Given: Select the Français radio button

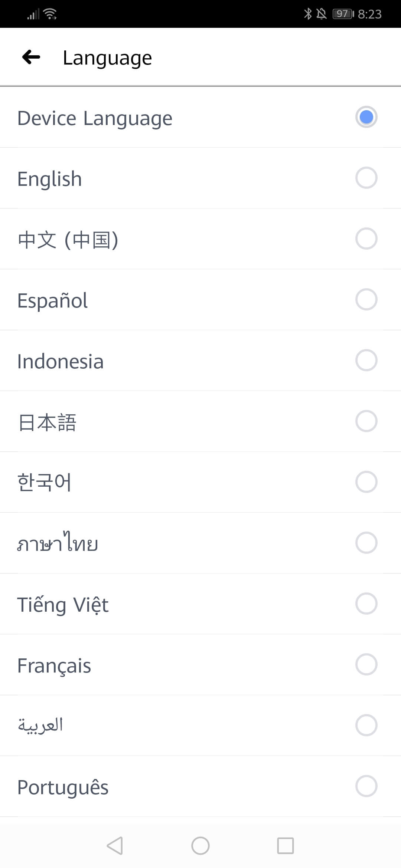Looking at the screenshot, I should (x=366, y=665).
